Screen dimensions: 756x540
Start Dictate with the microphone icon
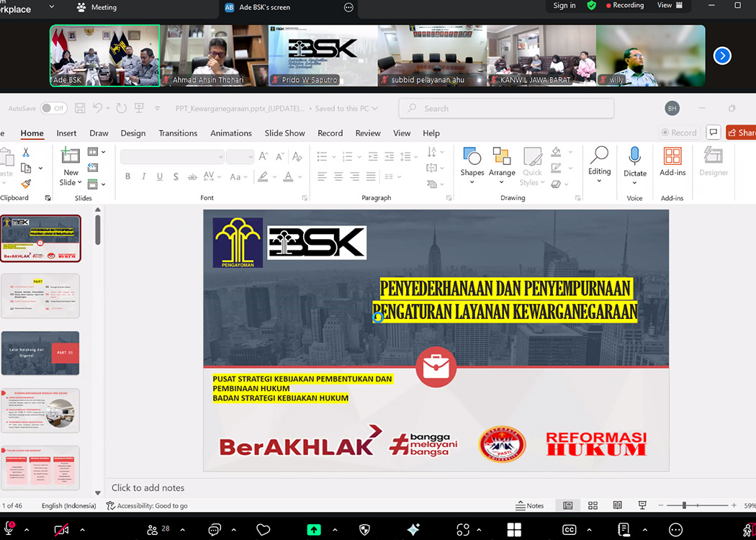(x=634, y=157)
